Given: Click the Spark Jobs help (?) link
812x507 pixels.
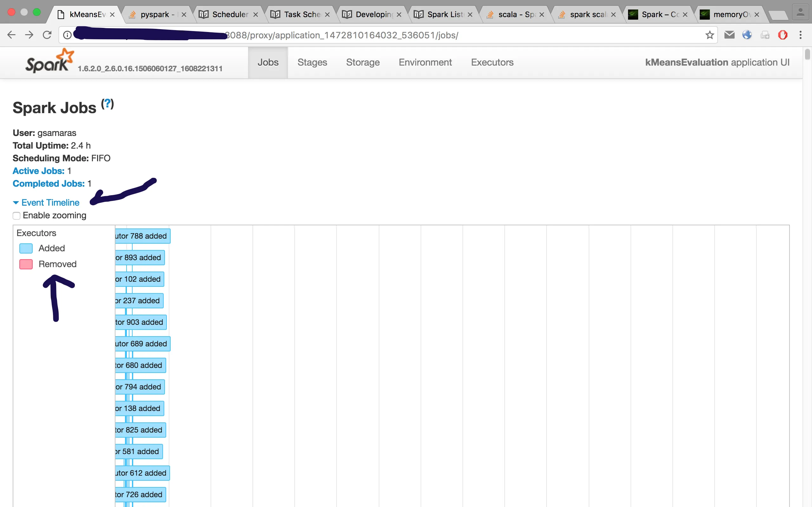Looking at the screenshot, I should (x=108, y=104).
